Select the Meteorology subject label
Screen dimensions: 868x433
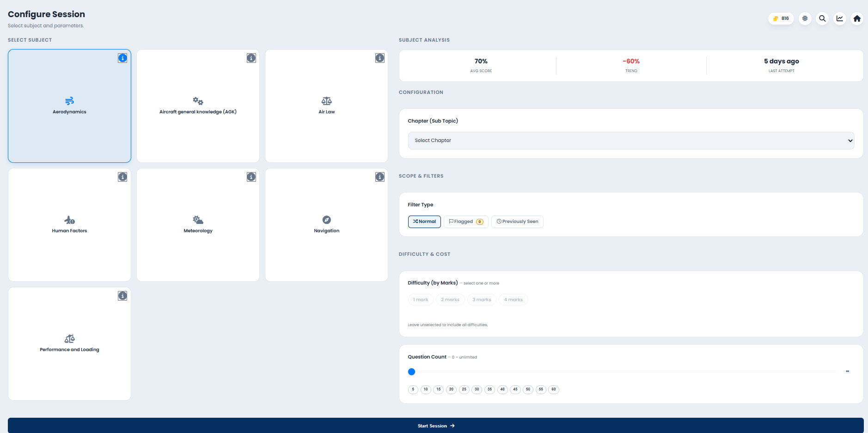point(198,231)
